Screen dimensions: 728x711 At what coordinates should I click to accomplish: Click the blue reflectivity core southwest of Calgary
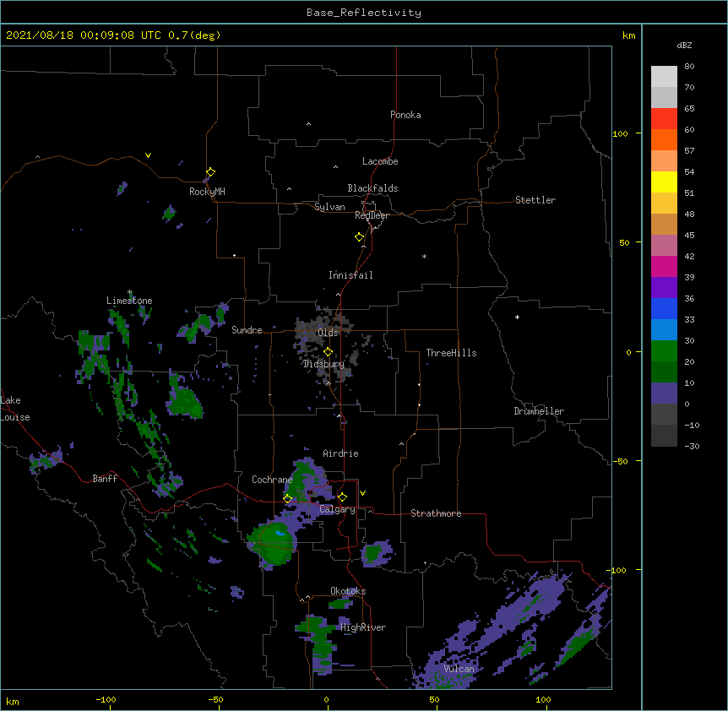280,534
